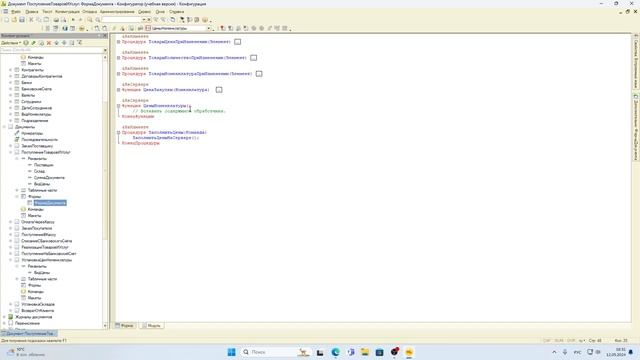Save using the floppy disk icon
The image size is (640, 360).
click(x=22, y=20)
